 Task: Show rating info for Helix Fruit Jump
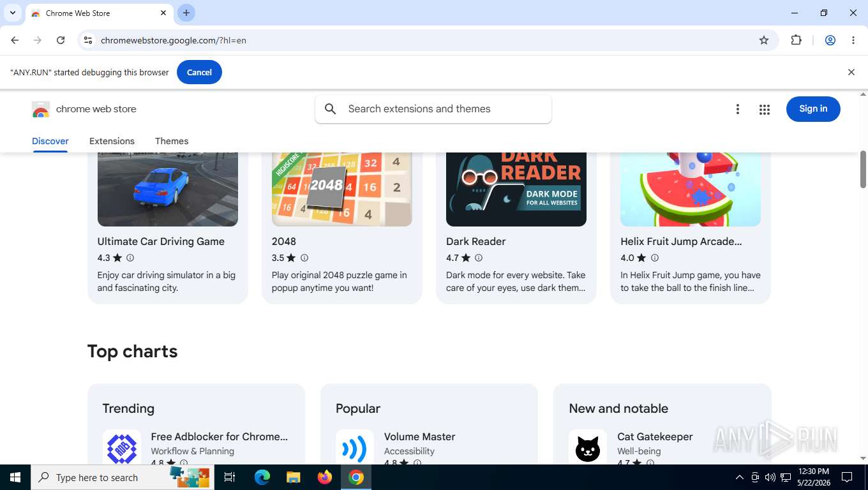tap(654, 258)
